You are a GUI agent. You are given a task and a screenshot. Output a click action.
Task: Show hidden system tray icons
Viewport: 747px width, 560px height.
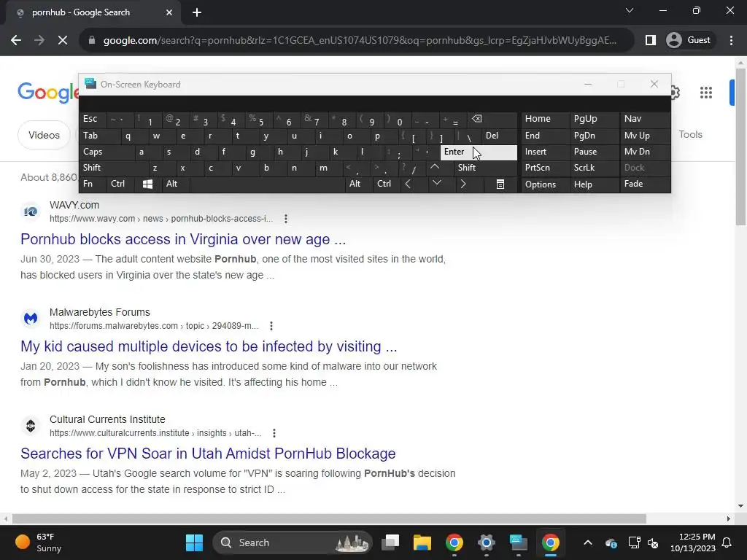click(x=588, y=542)
